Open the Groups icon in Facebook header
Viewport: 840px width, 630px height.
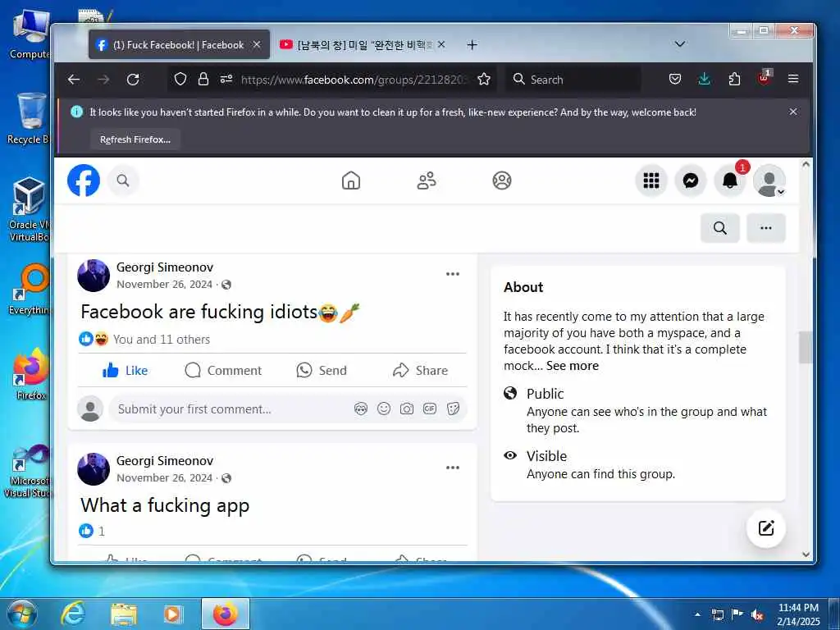tap(502, 180)
